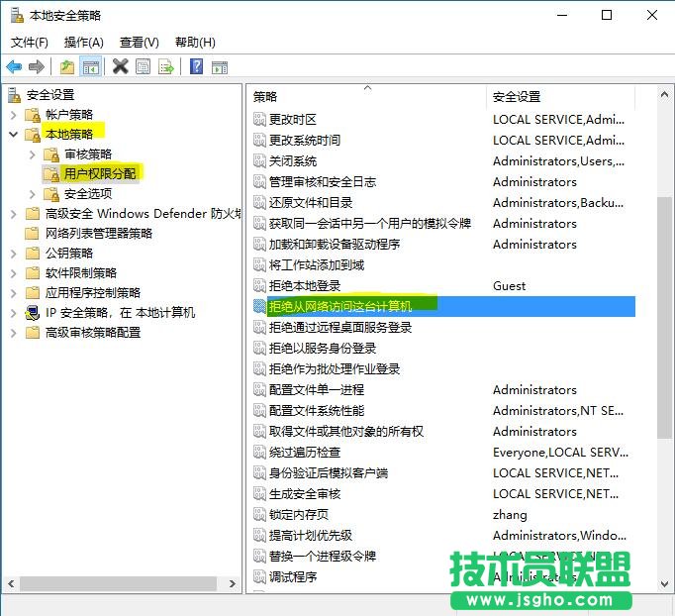Screen dimensions: 675x616
Task: Click the Export list toolbar icon
Action: (x=166, y=67)
